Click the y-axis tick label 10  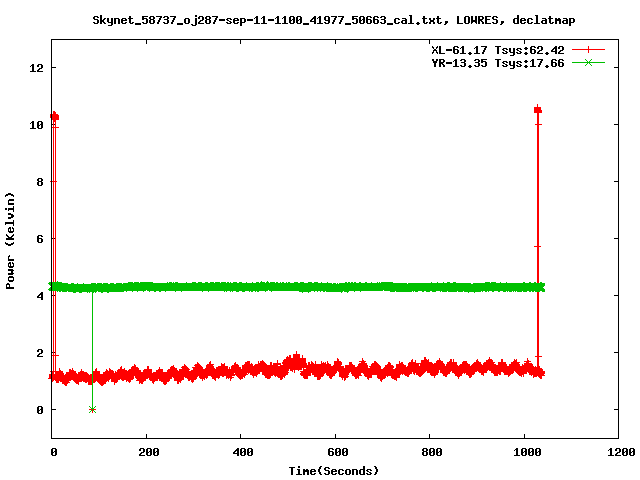click(36, 125)
